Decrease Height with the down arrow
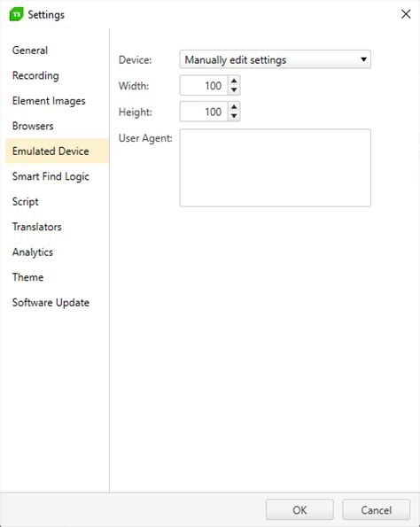This screenshot has width=420, height=527. (x=234, y=116)
